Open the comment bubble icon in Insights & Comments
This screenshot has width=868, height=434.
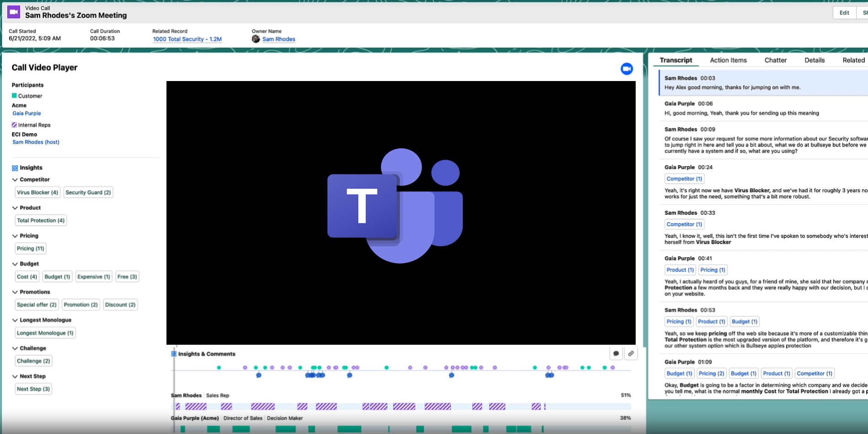pos(616,353)
